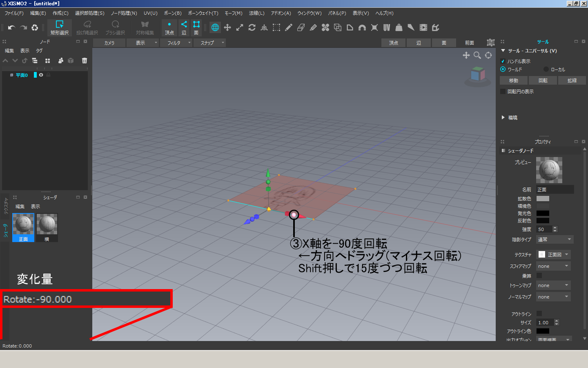Select the bevel corner tool icon
588x368 pixels.
tap(350, 27)
